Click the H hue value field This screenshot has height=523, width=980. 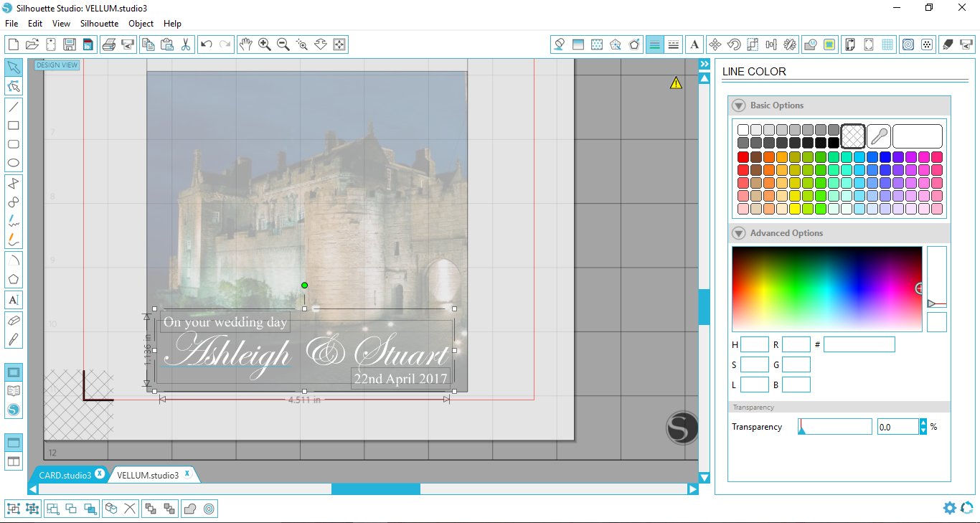(x=754, y=344)
